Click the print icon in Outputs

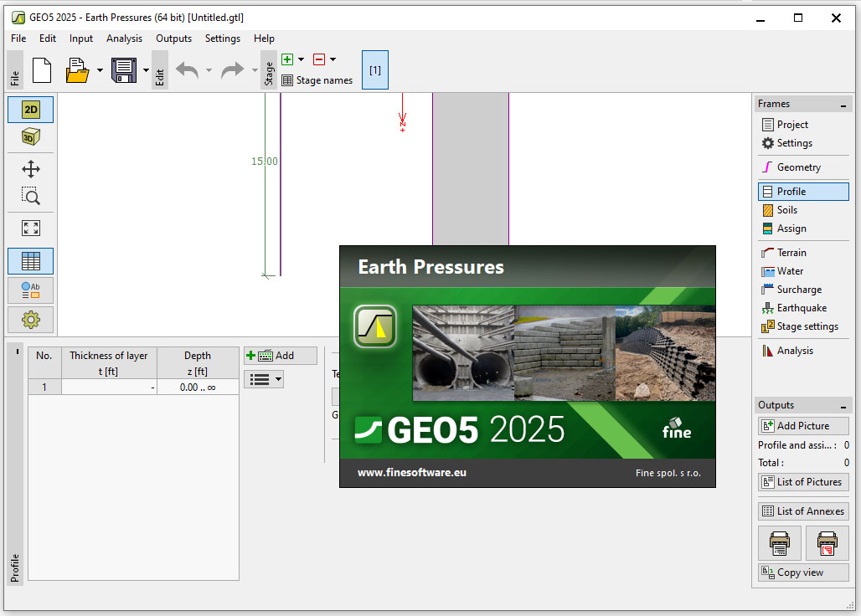click(779, 543)
